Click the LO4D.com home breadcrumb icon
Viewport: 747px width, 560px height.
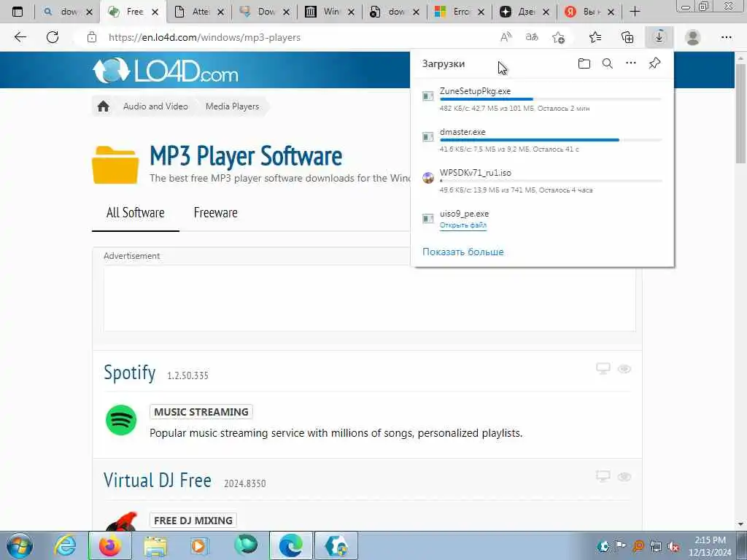[x=104, y=106]
